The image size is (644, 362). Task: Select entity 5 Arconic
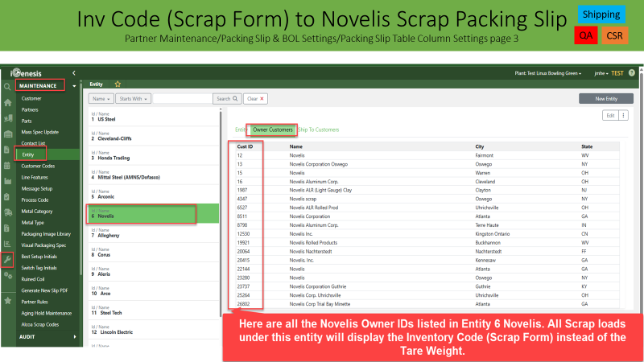(x=154, y=194)
